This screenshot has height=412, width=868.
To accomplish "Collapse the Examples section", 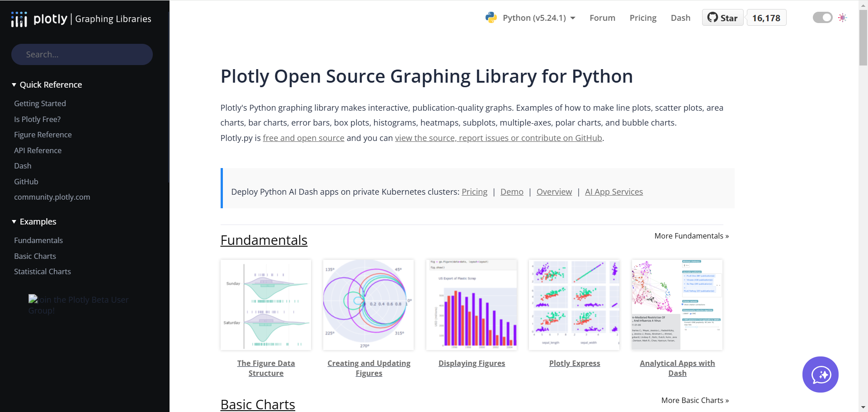I will click(34, 222).
